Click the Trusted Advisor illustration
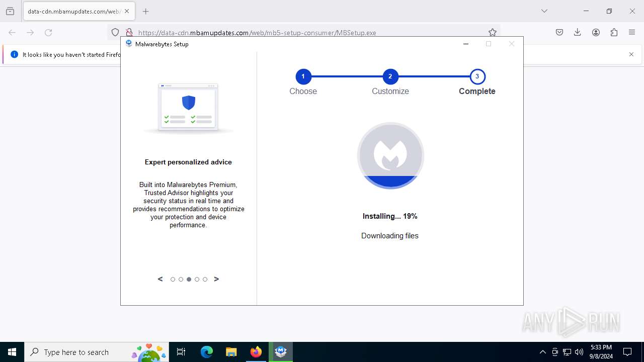Screen dimensions: 644x362 pyautogui.click(x=188, y=109)
